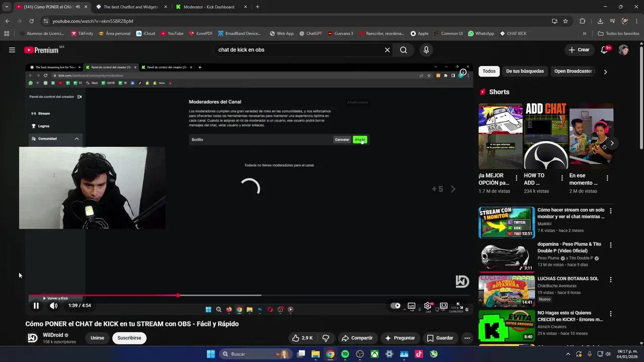Open options for HOW TO ADD short
644x362 pixels.
[562, 178]
